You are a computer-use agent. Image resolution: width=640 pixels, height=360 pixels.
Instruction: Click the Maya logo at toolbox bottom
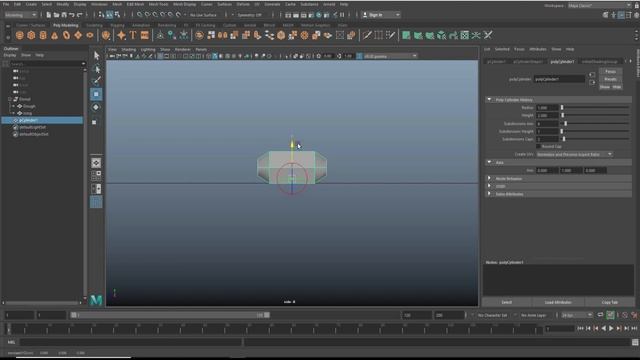[96, 300]
